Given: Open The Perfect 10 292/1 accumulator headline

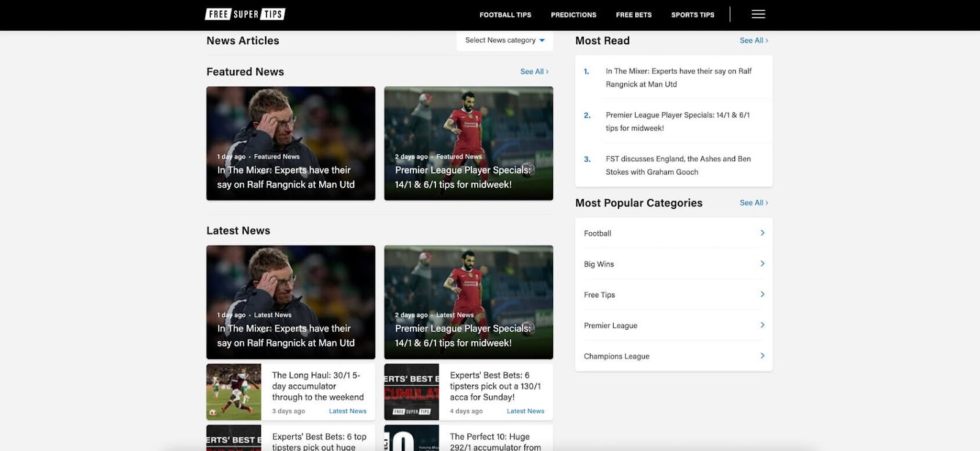Looking at the screenshot, I should (496, 442).
